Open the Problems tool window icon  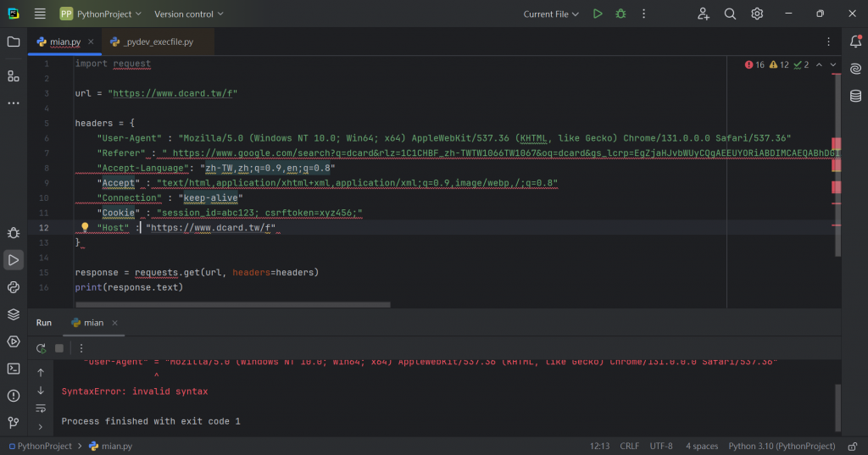point(14,396)
